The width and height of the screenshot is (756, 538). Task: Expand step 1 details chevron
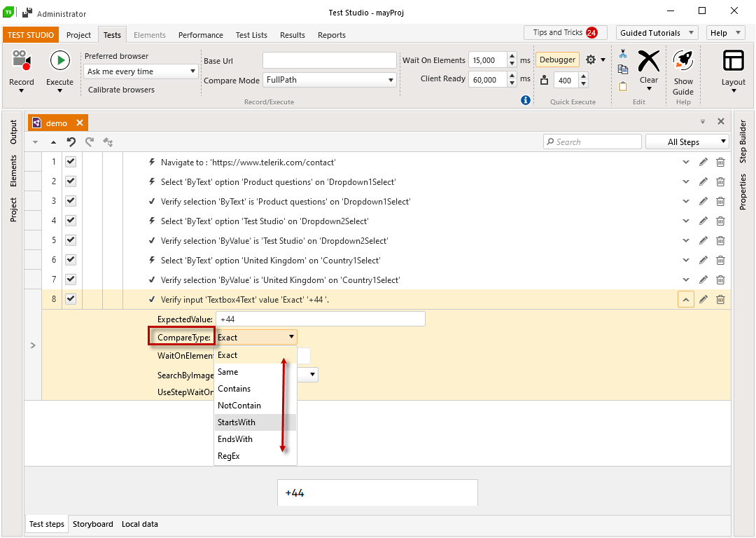point(685,162)
